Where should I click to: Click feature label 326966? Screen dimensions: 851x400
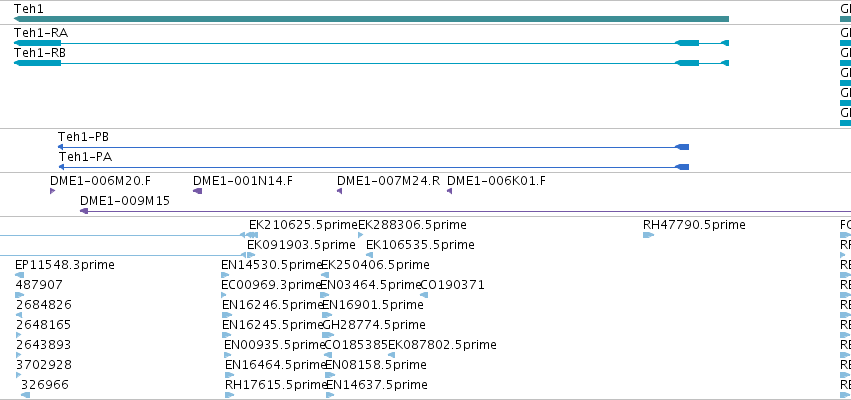[x=45, y=385]
